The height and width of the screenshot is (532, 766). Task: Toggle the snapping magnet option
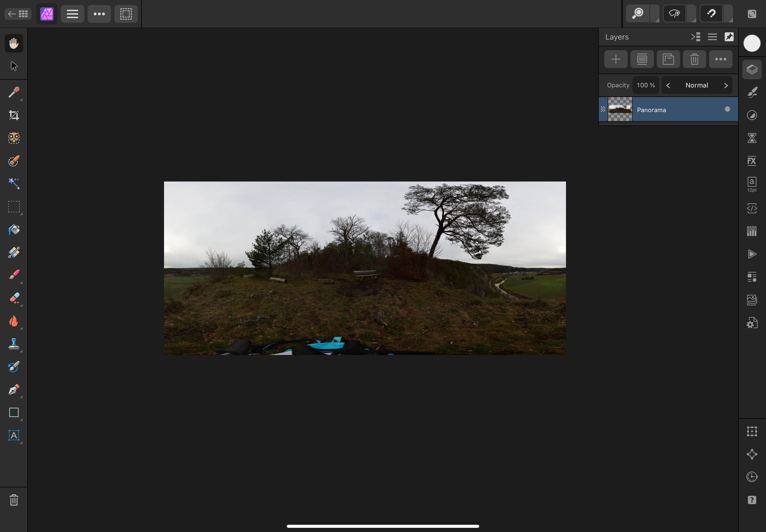click(711, 14)
